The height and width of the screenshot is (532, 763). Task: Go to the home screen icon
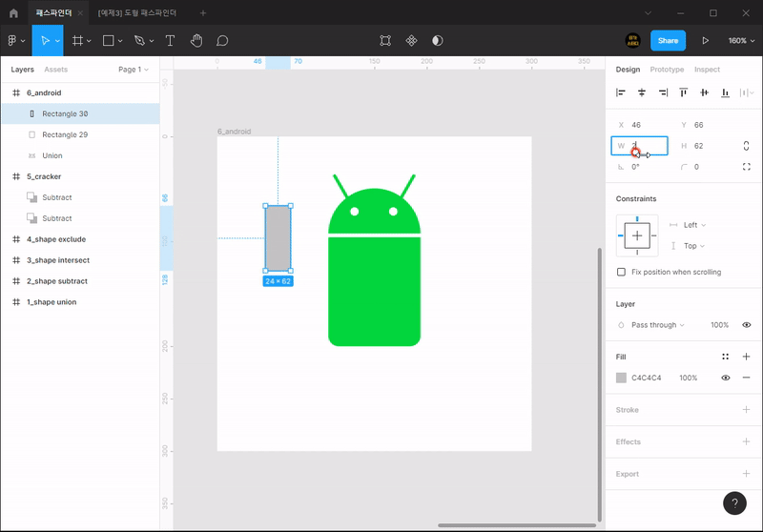[x=13, y=13]
